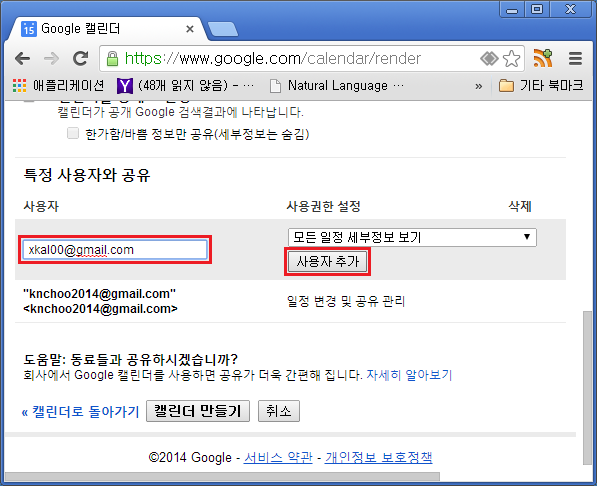The width and height of the screenshot is (597, 486).
Task: Open the 개인정보 보호정책 link
Action: click(x=378, y=457)
